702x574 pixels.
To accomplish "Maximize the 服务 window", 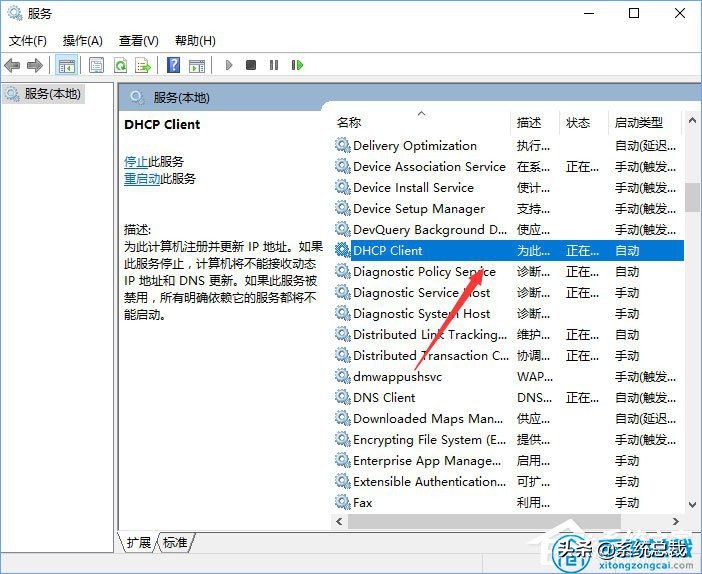I will click(634, 13).
